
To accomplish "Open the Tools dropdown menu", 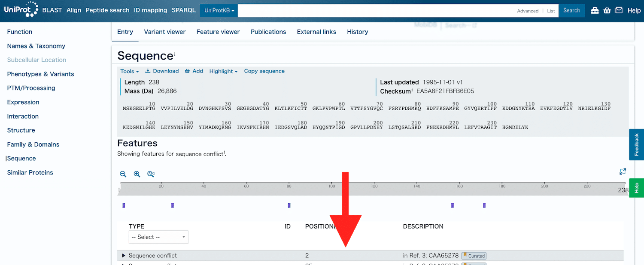I will pos(129,71).
